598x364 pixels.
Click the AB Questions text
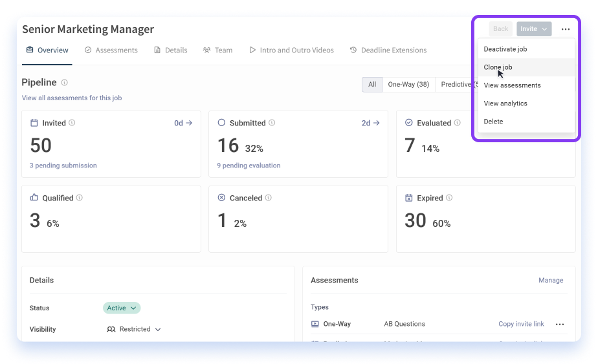click(x=404, y=324)
